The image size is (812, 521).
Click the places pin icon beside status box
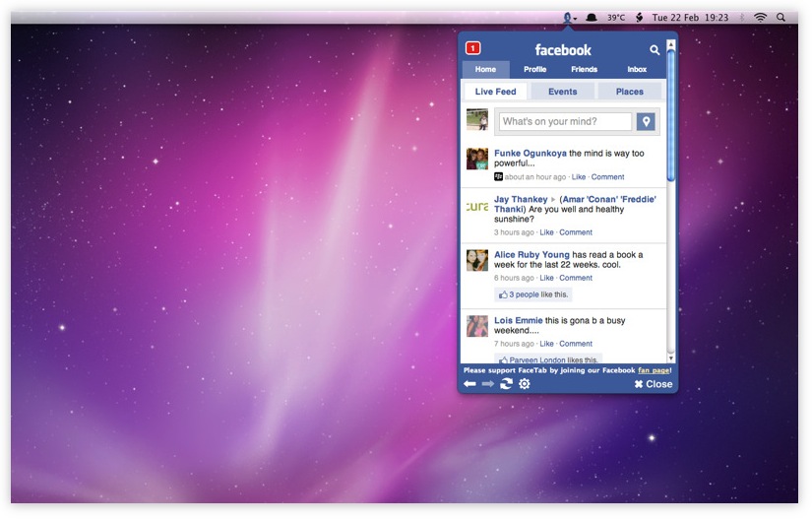pyautogui.click(x=646, y=122)
